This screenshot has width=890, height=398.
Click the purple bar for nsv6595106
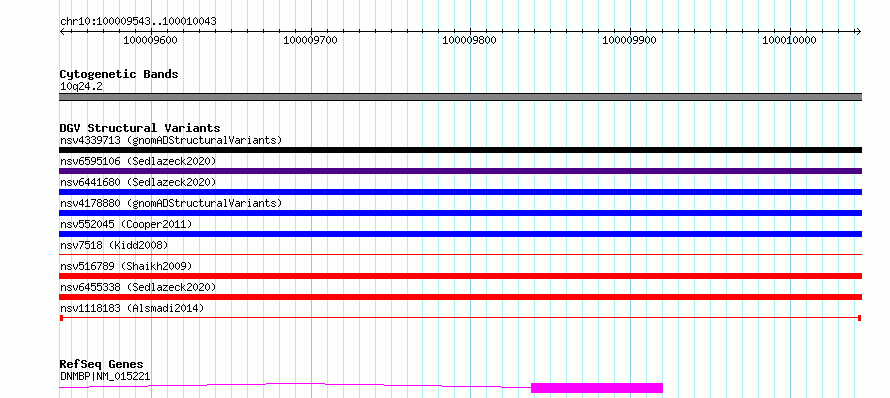pos(460,171)
